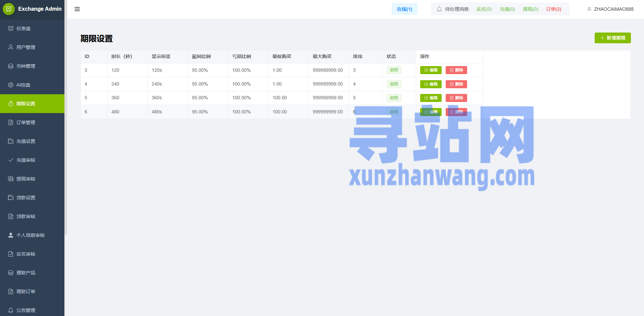Select 充值审核 menu item

click(x=26, y=160)
